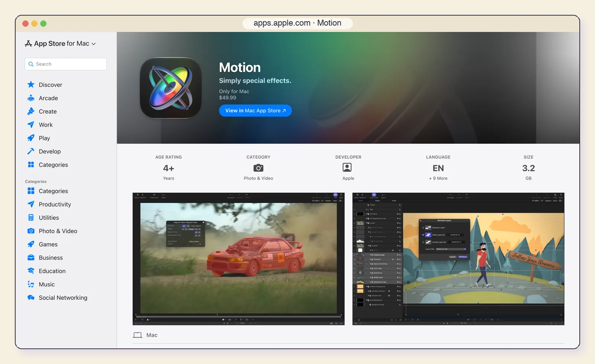Go to Work in the sidebar

(x=46, y=125)
